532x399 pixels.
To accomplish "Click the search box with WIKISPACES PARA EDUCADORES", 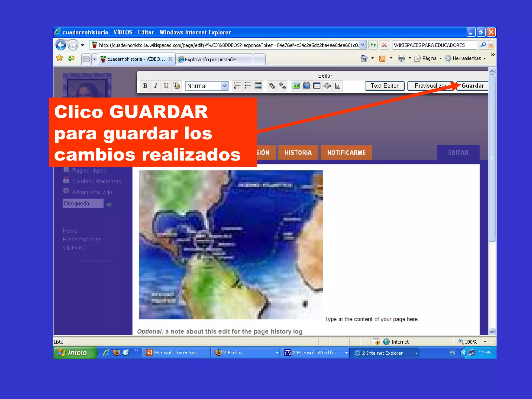I will [x=435, y=45].
